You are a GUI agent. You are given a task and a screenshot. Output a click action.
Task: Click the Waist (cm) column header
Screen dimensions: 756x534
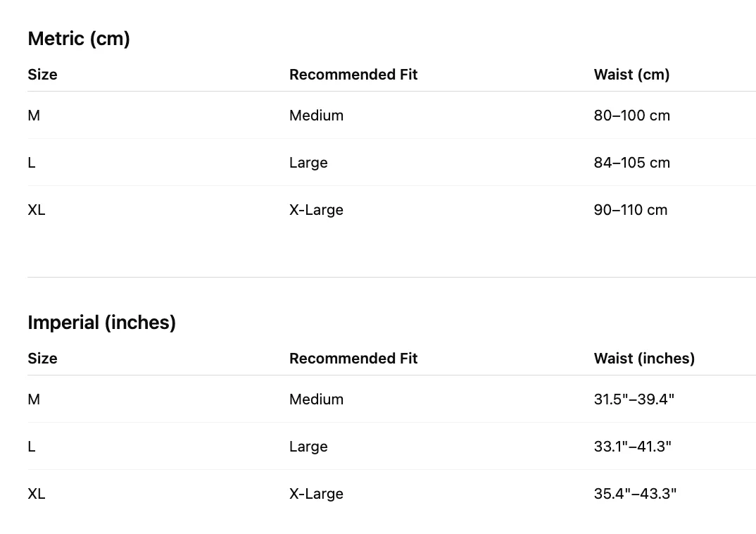coord(631,74)
